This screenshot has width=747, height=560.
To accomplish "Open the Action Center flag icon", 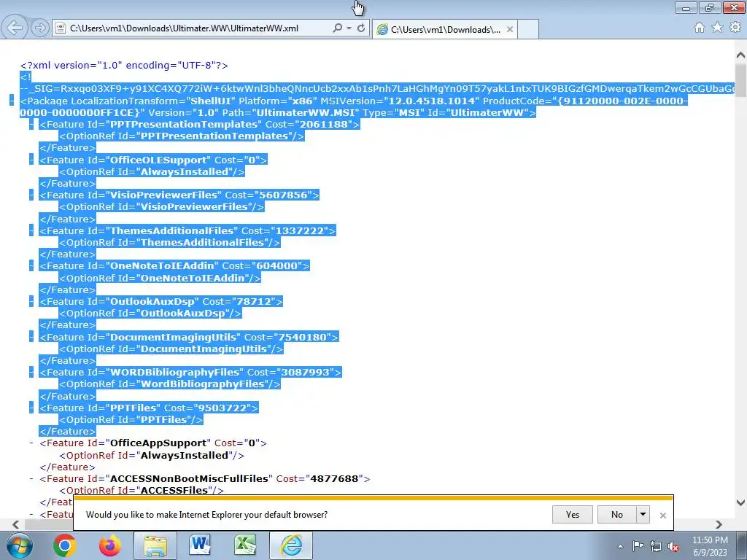I will click(638, 546).
